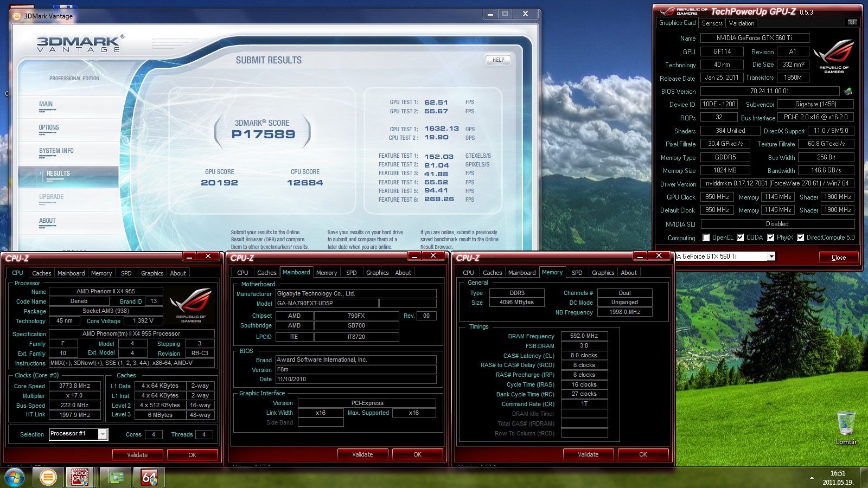
Task: Open the Processor #1 selection dropdown
Action: 102,434
